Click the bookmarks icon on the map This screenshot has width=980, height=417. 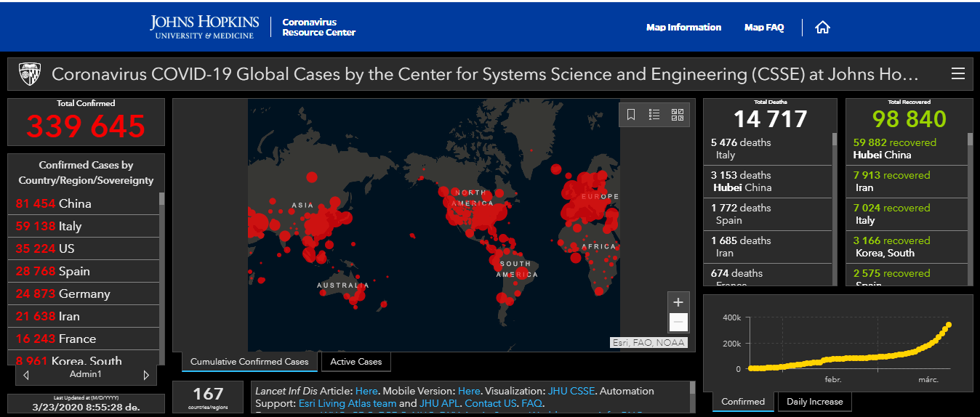pos(631,114)
